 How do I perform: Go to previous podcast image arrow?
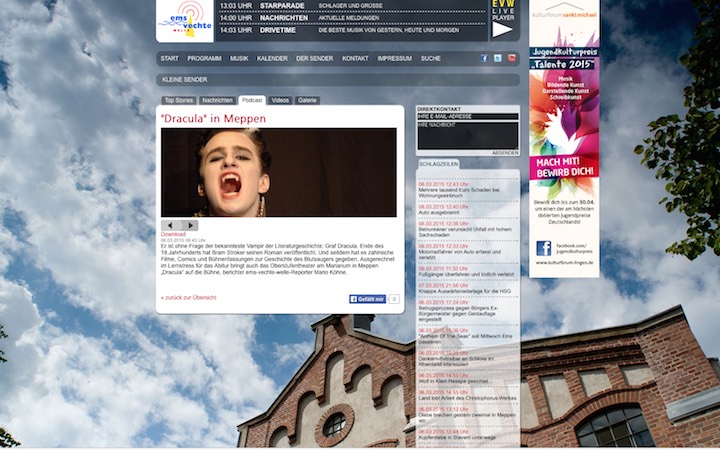tap(170, 225)
